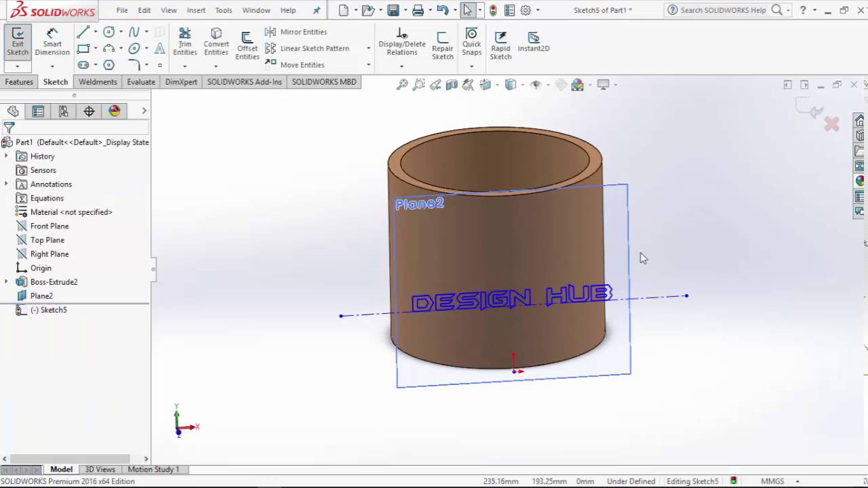Expand the History tree node
868x488 pixels.
click(x=6, y=156)
